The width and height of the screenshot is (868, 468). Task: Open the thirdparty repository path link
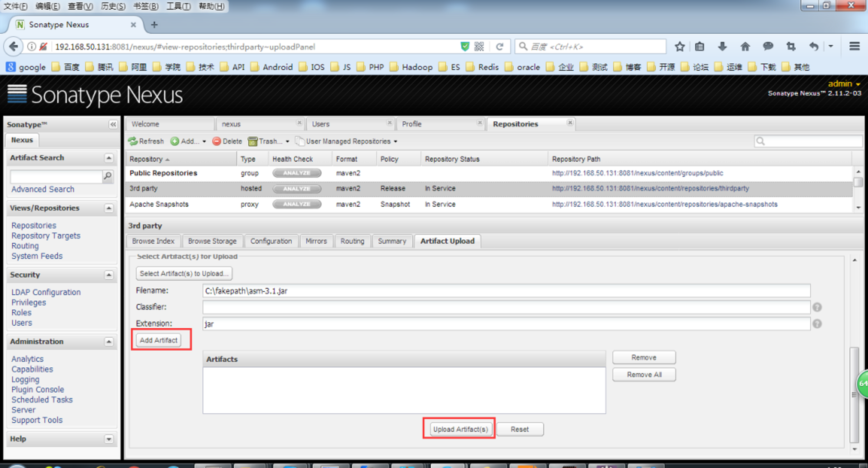[x=650, y=188]
